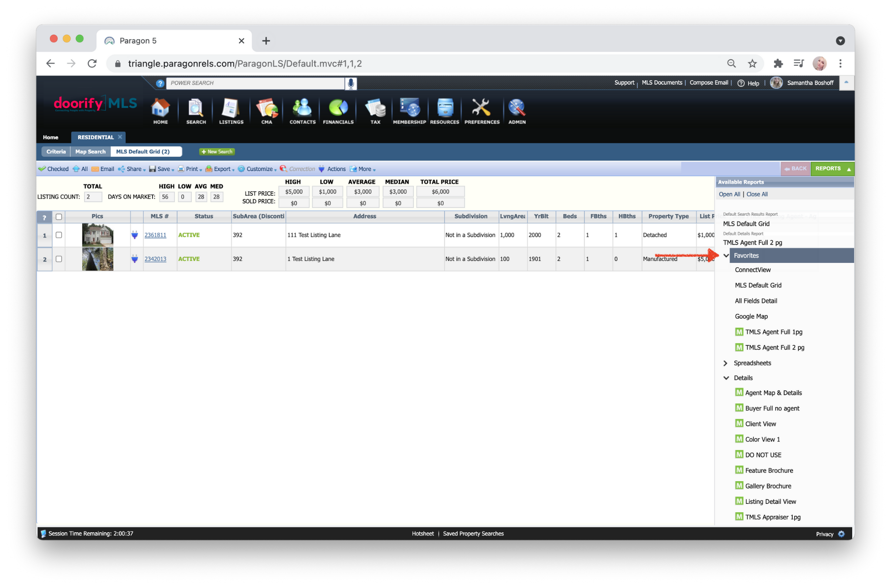Collapse the Details reports group
Viewport: 891px width, 588px height.
726,378
